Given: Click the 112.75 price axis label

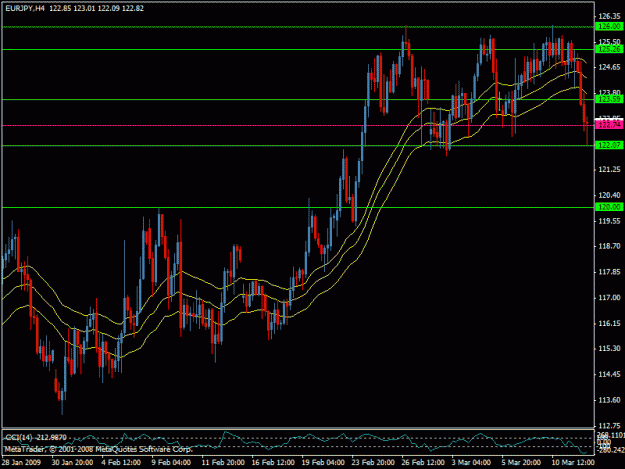Looking at the screenshot, I should click(609, 426).
